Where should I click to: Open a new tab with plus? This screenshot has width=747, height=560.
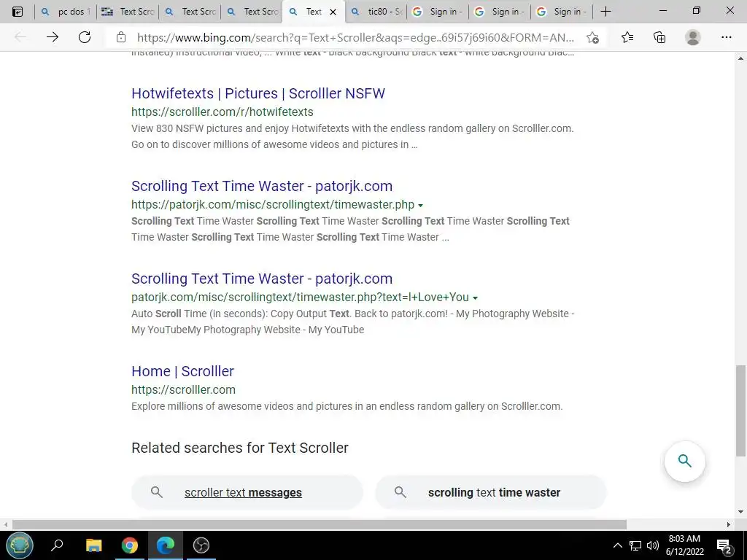pyautogui.click(x=605, y=12)
